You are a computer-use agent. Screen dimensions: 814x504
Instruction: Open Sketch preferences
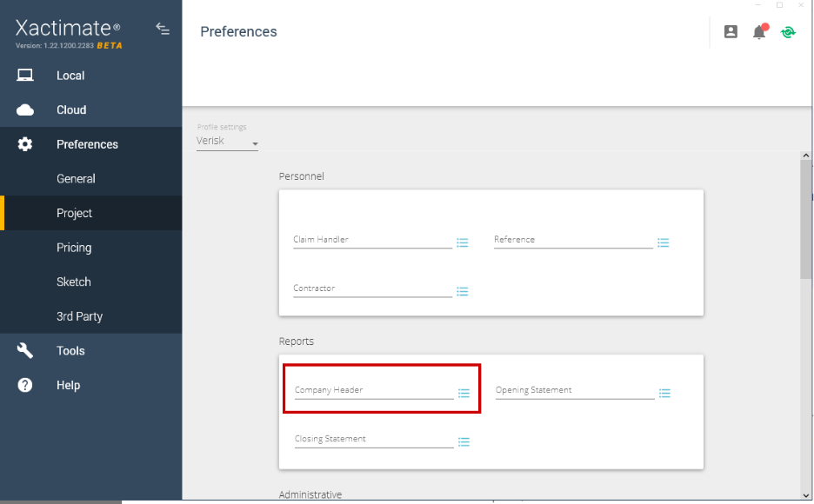tap(74, 282)
